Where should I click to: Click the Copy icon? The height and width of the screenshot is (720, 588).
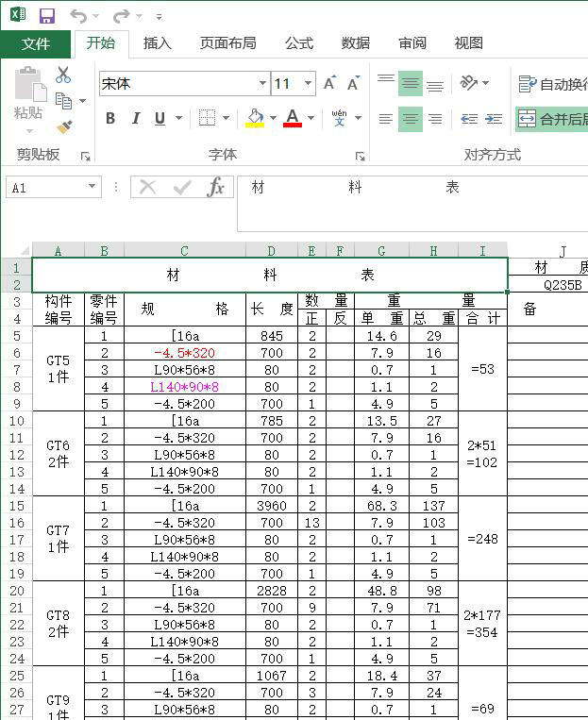[x=63, y=101]
